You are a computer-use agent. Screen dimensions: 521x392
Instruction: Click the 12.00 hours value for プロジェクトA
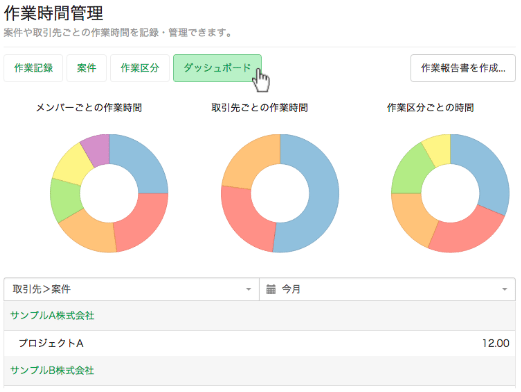click(x=496, y=343)
